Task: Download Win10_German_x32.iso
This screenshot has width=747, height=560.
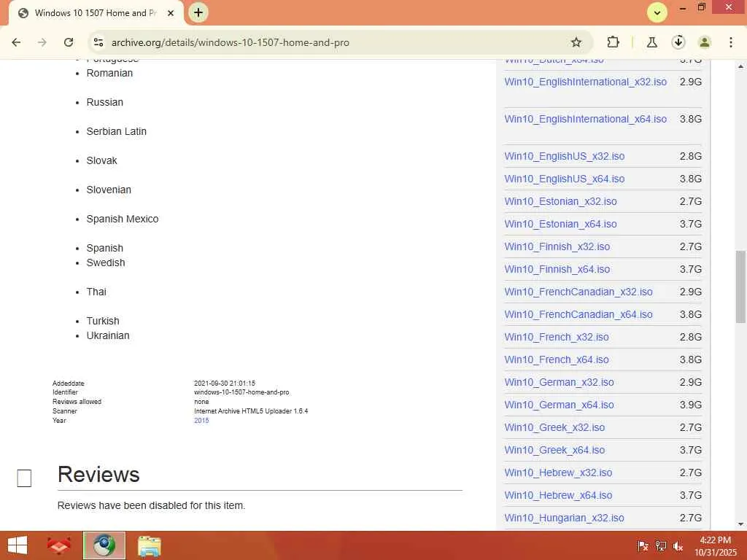Action: 560,382
